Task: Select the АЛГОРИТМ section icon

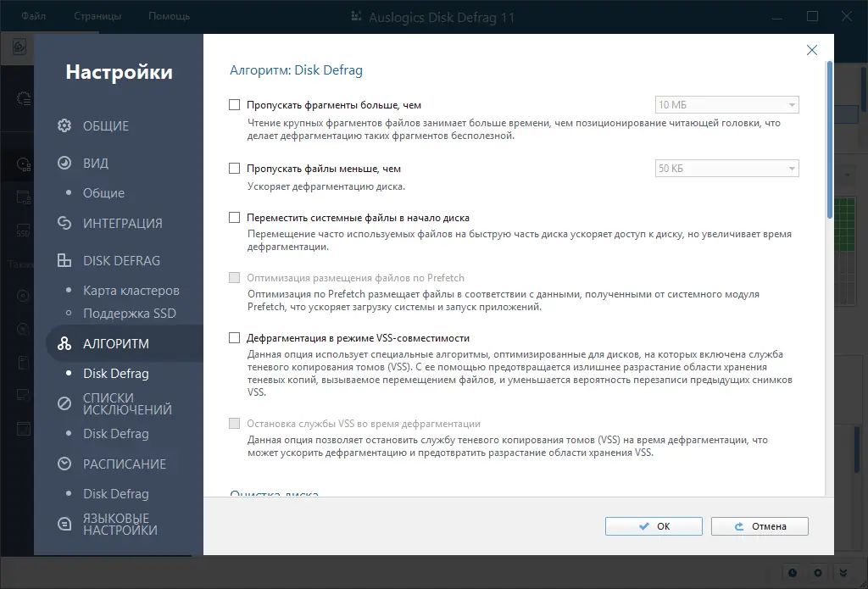Action: click(x=64, y=343)
